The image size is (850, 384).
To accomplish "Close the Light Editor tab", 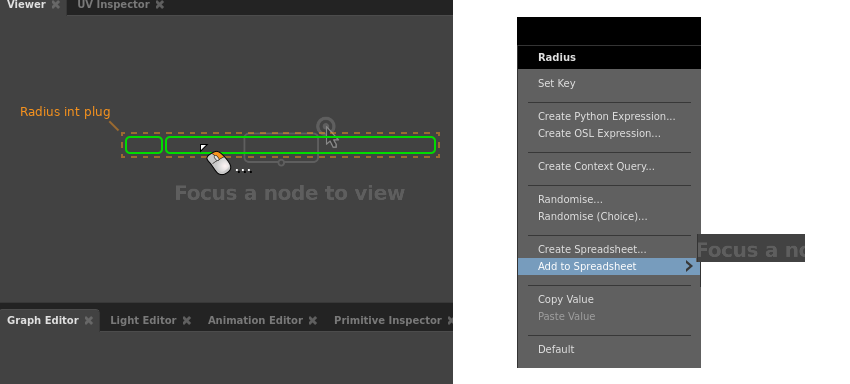I will pyautogui.click(x=186, y=321).
